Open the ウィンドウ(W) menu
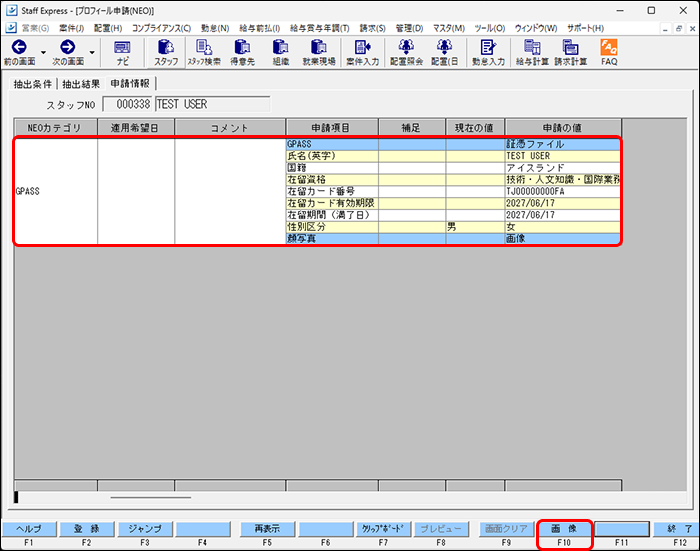The width and height of the screenshot is (700, 551). (x=536, y=28)
